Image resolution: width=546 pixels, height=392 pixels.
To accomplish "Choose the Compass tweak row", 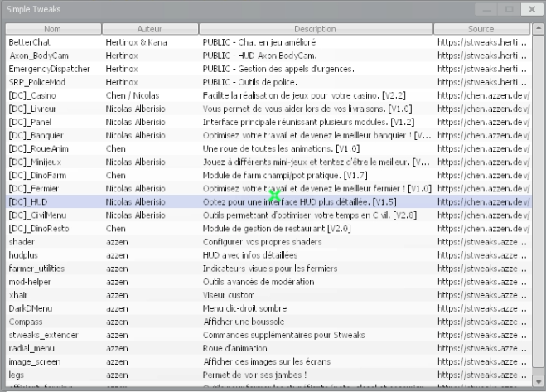I will click(x=25, y=322).
